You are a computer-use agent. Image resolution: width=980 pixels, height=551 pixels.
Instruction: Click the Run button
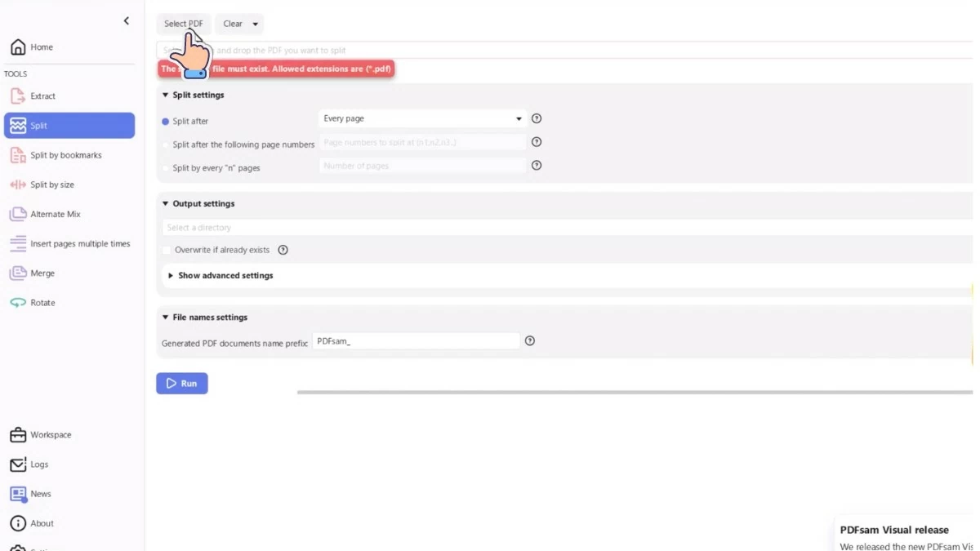(181, 384)
